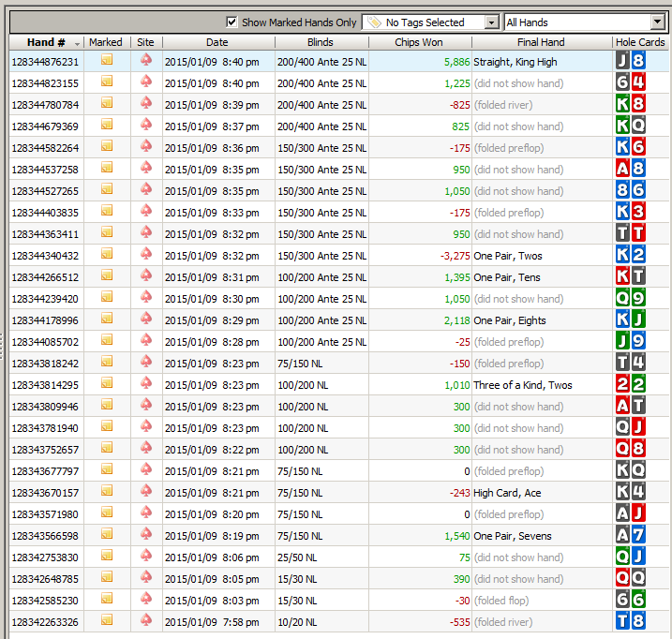Click site spade icon for hand 128342648785
The height and width of the screenshot is (639, 672).
(146, 576)
